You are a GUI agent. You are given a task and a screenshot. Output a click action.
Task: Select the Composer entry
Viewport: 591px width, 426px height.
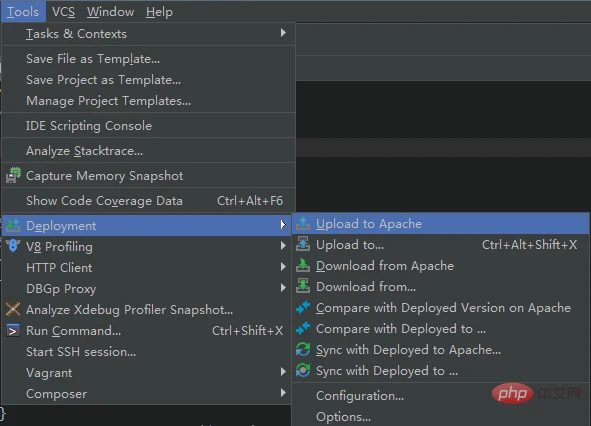(146, 394)
